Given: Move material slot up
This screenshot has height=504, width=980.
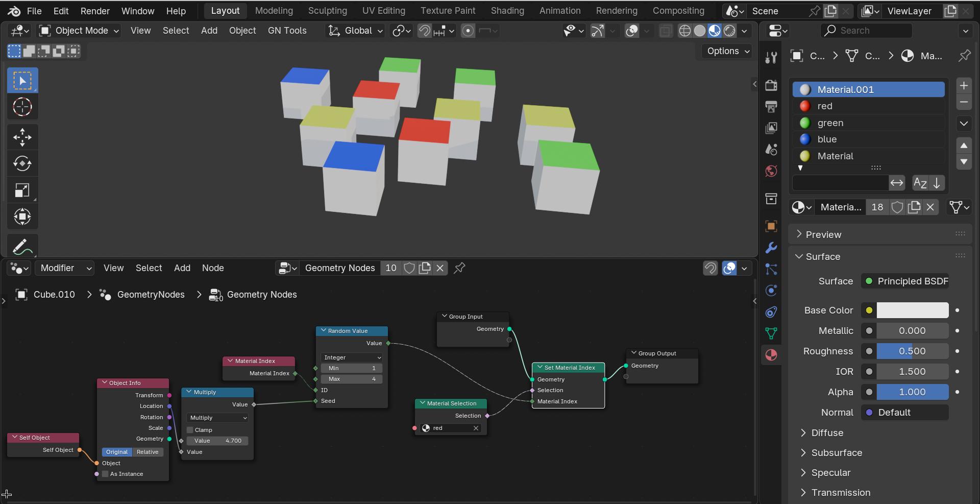Looking at the screenshot, I should click(x=964, y=146).
